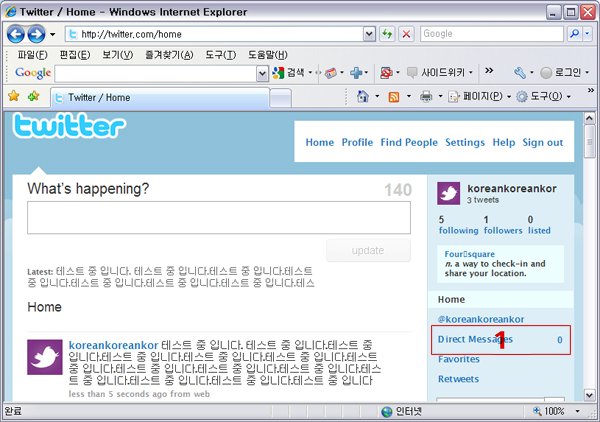Go forward with the Forward arrow button
600x422 pixels.
(x=36, y=34)
